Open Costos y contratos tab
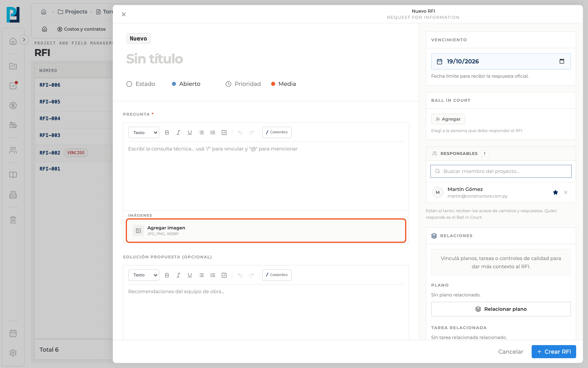Viewport: 588px width, 368px height. pos(81,29)
